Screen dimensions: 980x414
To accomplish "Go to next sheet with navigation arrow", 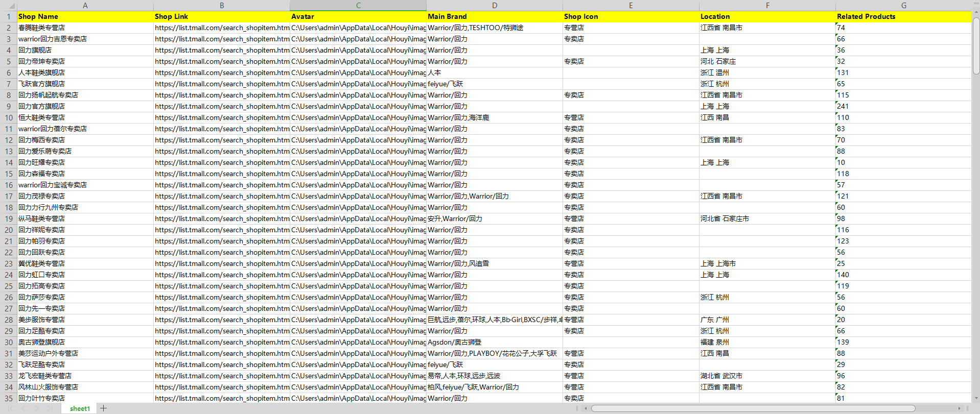I will click(36, 408).
